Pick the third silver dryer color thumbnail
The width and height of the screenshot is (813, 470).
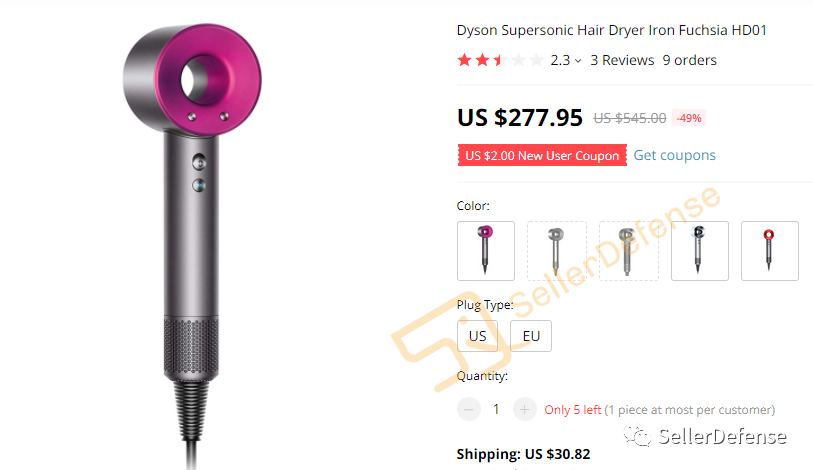coord(628,251)
